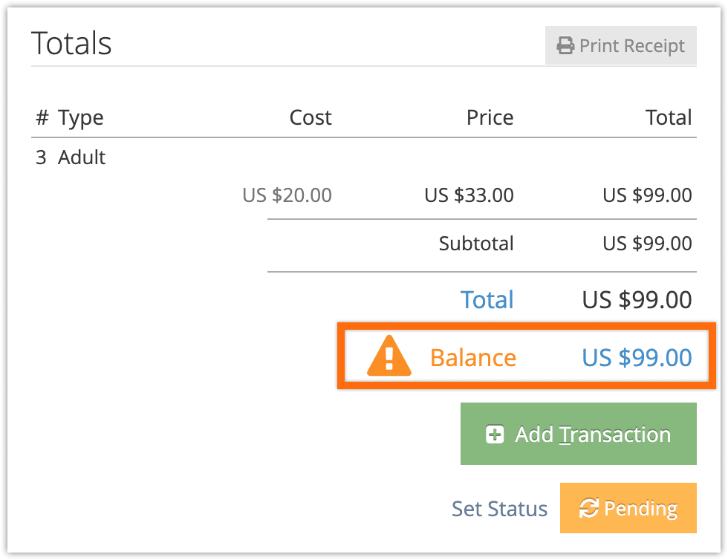
Task: Click the refresh arrows icon on Pending
Action: [588, 507]
